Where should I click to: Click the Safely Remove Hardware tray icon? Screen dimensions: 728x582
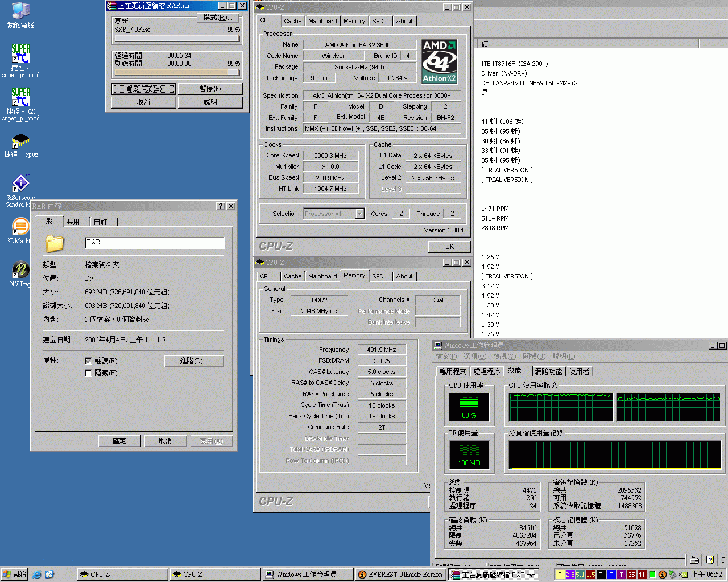tap(672, 575)
